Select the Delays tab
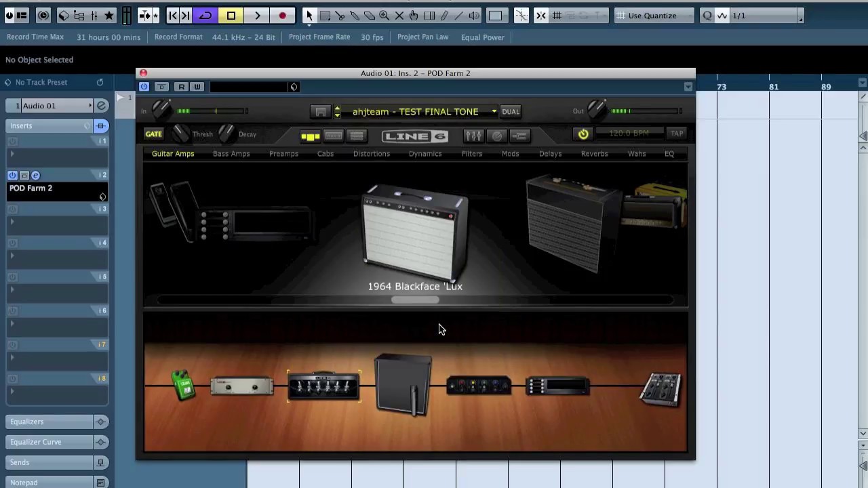 [x=550, y=154]
